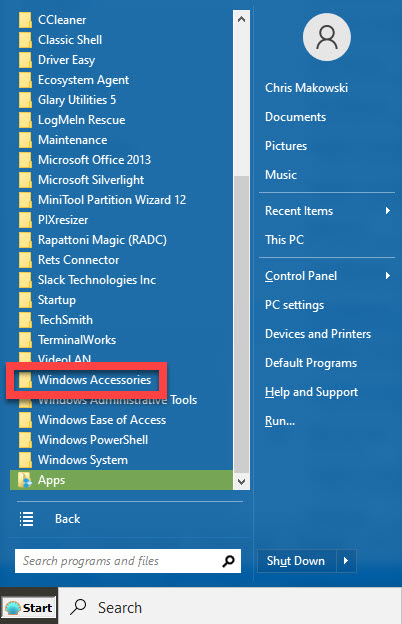The height and width of the screenshot is (624, 402).
Task: Open Windows PowerShell folder icon
Action: (25, 440)
